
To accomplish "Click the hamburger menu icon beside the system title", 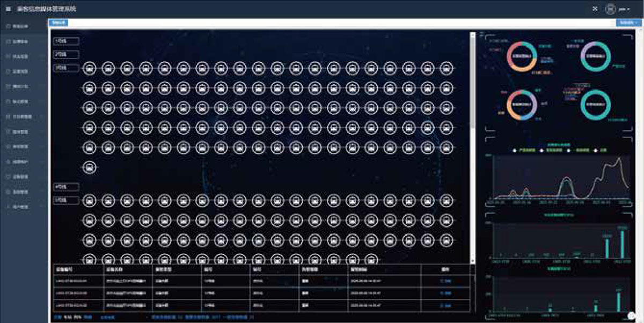I will point(8,9).
